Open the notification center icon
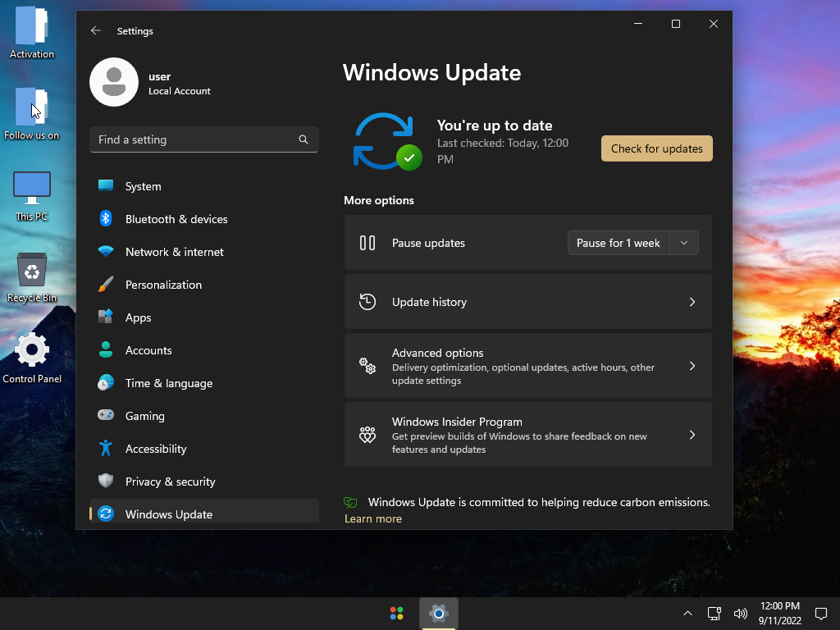 click(x=821, y=614)
